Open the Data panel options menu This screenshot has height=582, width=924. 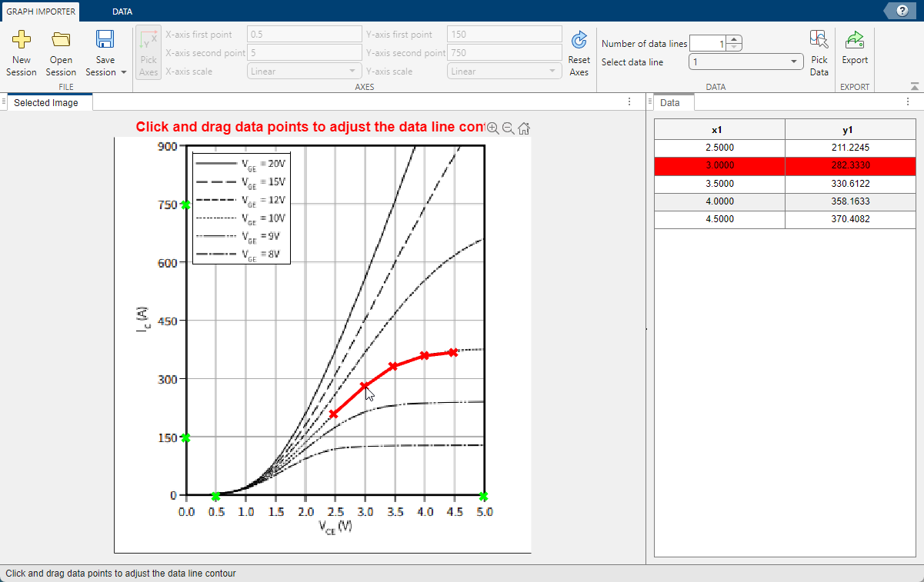click(x=907, y=102)
